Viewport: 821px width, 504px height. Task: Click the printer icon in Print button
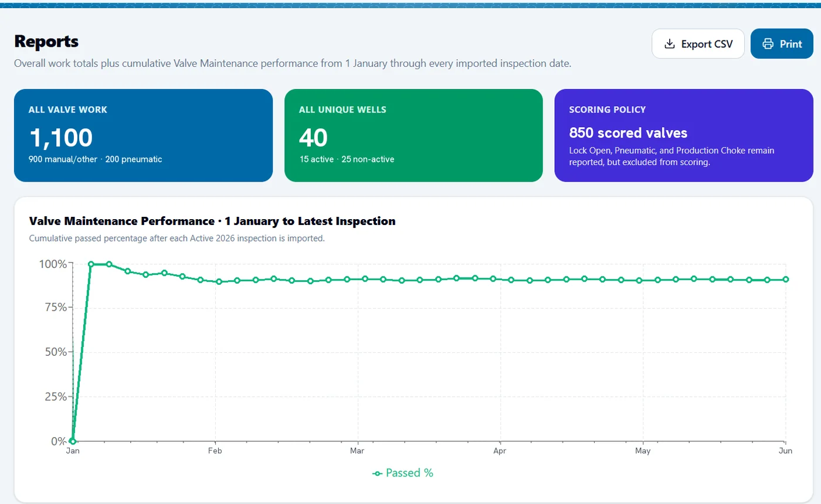768,44
